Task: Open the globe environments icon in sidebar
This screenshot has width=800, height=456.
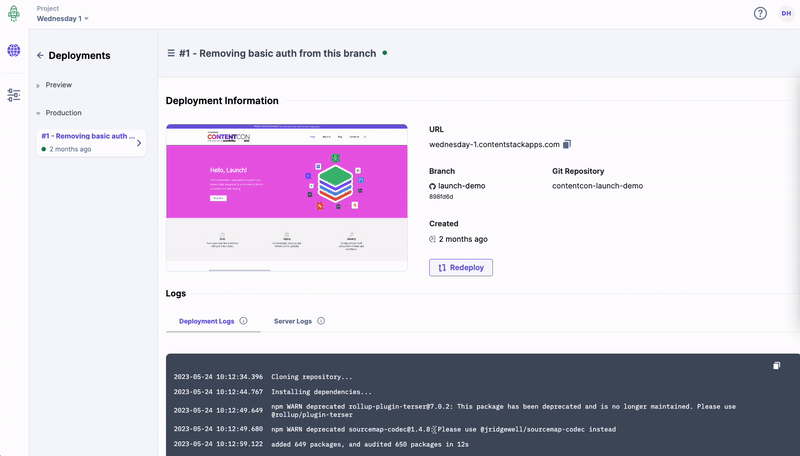Action: tap(14, 50)
